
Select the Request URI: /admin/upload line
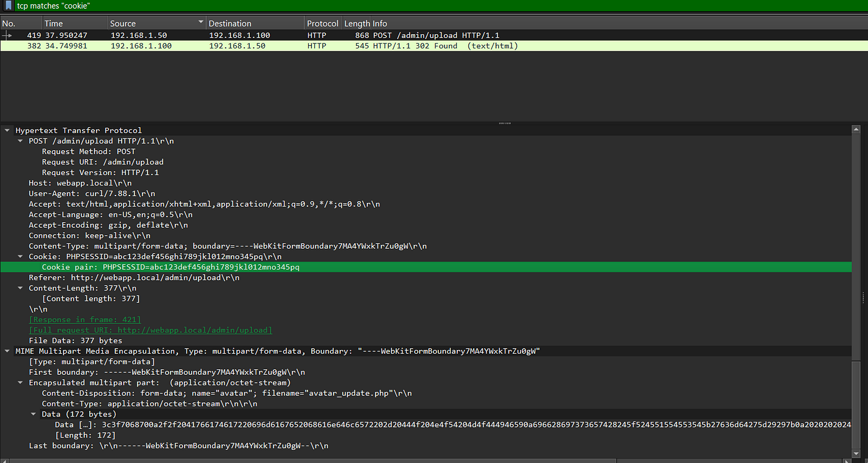point(103,162)
